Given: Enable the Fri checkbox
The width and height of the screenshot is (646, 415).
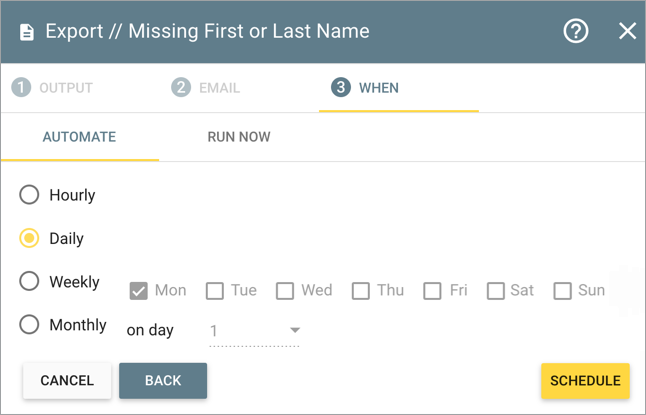Looking at the screenshot, I should click(432, 291).
